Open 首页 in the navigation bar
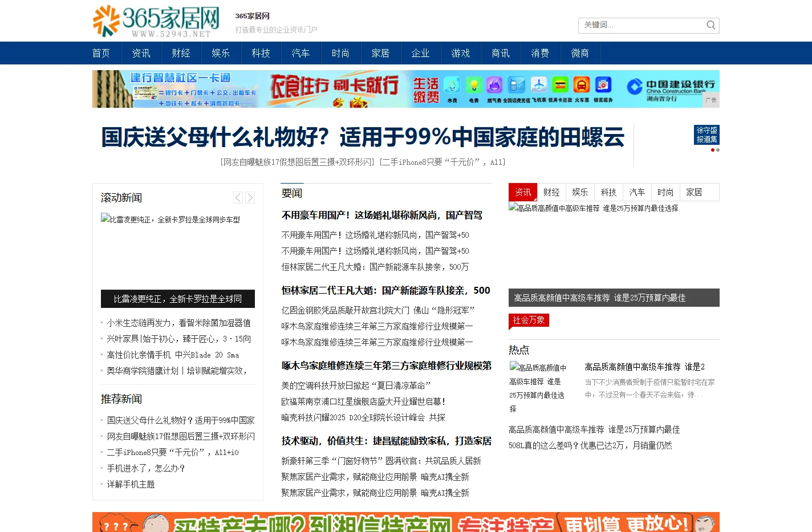The width and height of the screenshot is (812, 532). (x=101, y=53)
